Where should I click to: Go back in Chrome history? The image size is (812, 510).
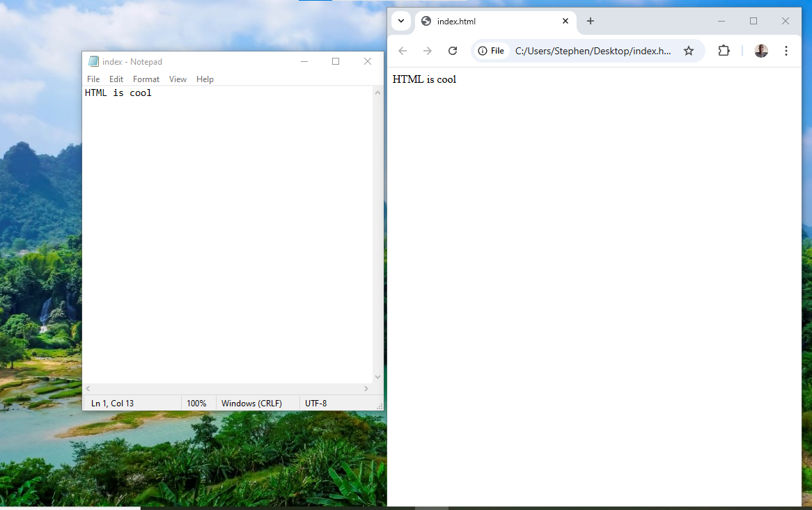click(x=403, y=51)
